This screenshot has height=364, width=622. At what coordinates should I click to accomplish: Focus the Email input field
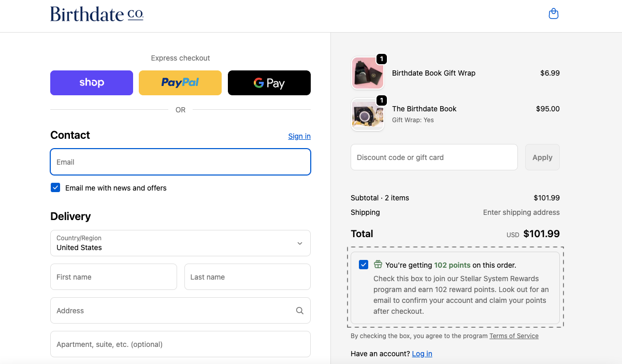[x=180, y=162]
